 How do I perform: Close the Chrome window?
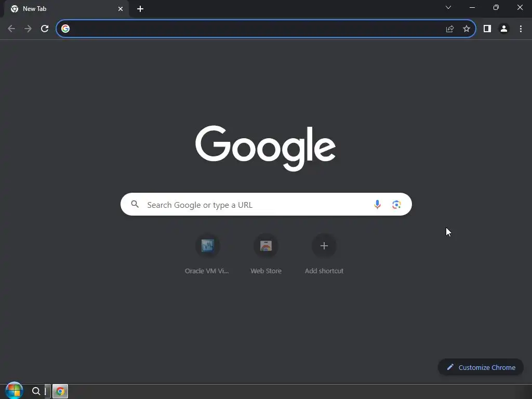pos(520,7)
